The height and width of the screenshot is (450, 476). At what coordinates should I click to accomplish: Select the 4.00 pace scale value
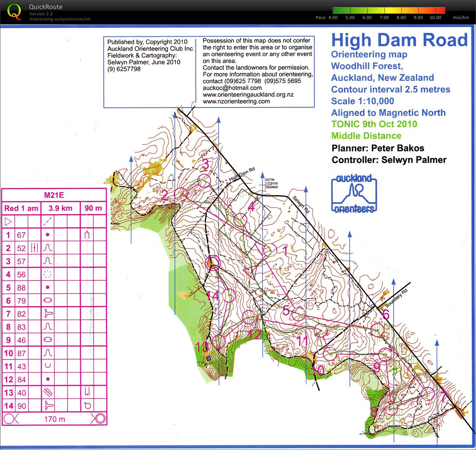(333, 17)
